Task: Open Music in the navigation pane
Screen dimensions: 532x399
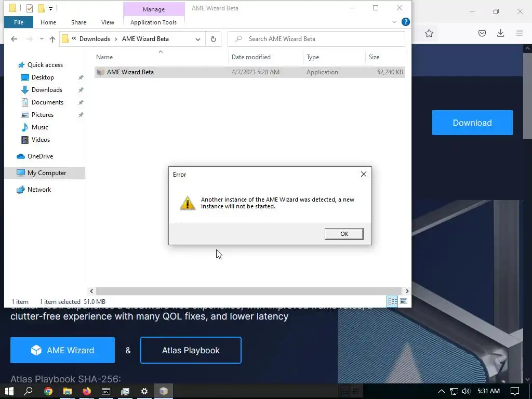Action: pos(39,127)
